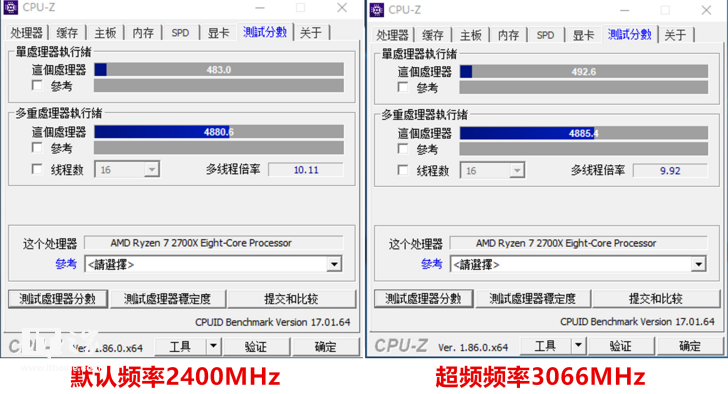Switch to 主板 tab in left window
This screenshot has width=728, height=394.
point(105,33)
